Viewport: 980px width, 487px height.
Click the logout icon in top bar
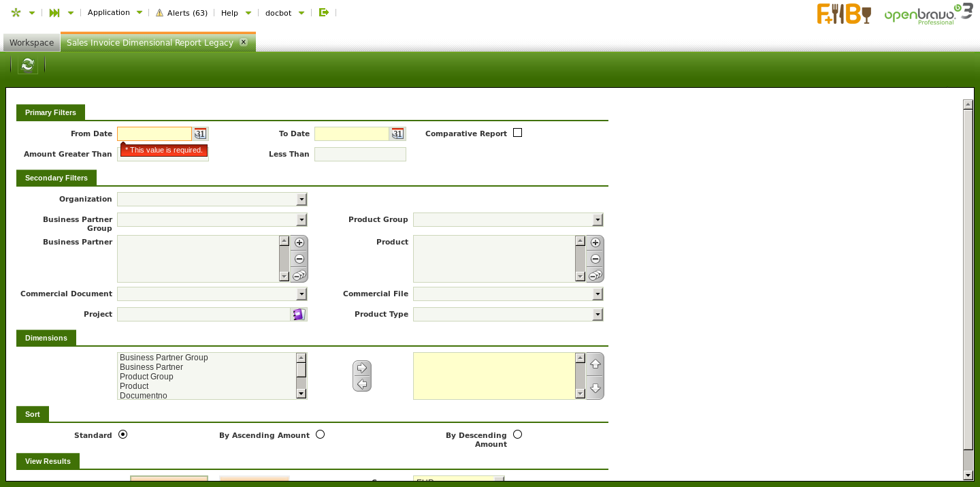pyautogui.click(x=324, y=12)
